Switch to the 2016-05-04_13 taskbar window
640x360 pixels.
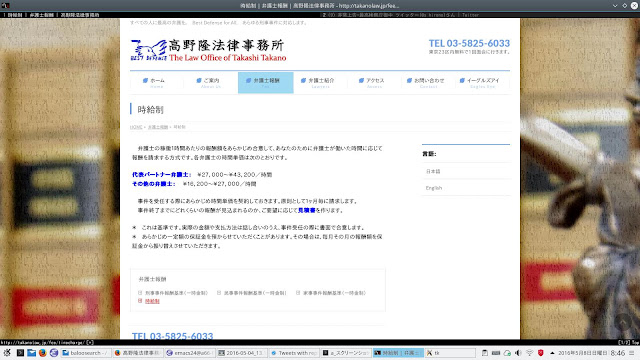242,353
